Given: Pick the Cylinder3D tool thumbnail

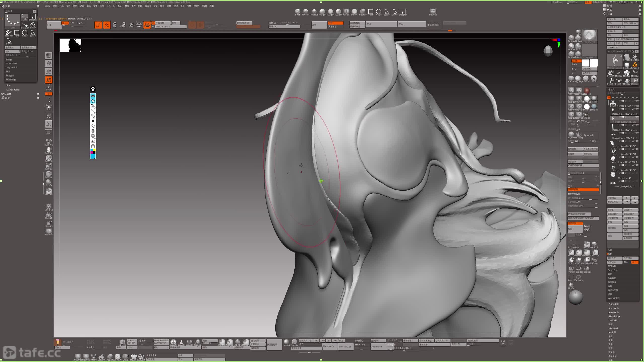Looking at the screenshot, I should 627,57.
